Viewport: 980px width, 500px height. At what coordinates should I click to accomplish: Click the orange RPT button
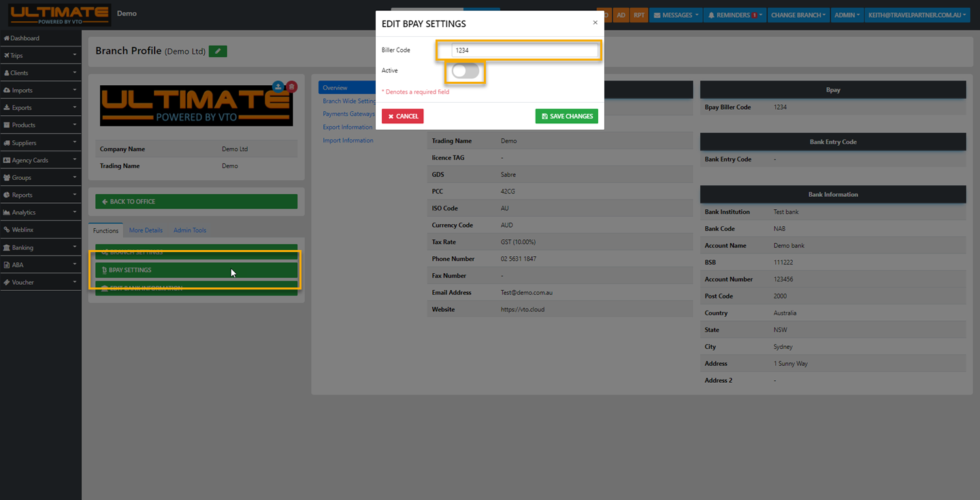pyautogui.click(x=639, y=15)
